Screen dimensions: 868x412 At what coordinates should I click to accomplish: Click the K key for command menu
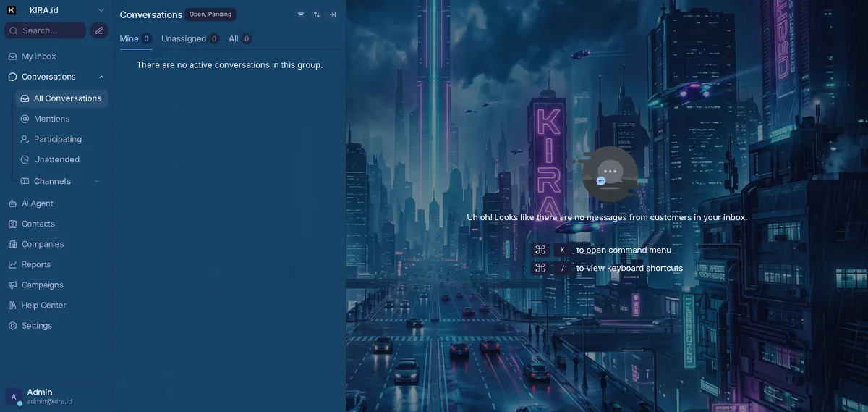click(562, 250)
